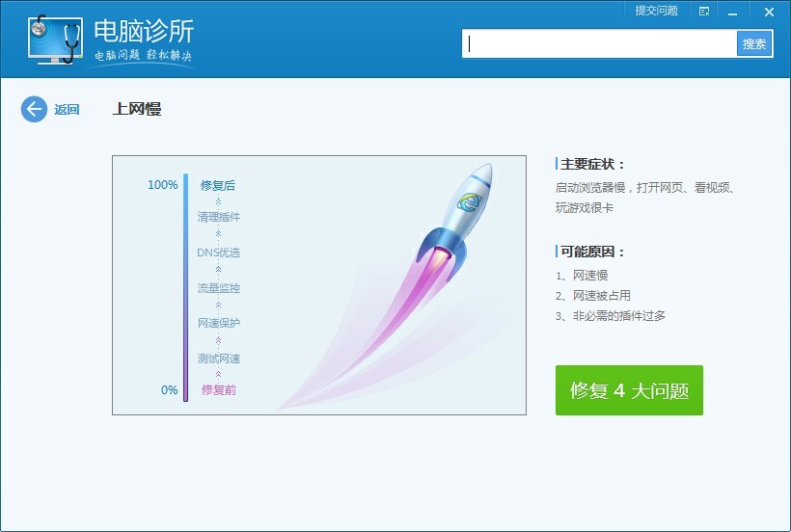Click the 流量监控 step
This screenshot has width=791, height=532.
click(x=218, y=288)
